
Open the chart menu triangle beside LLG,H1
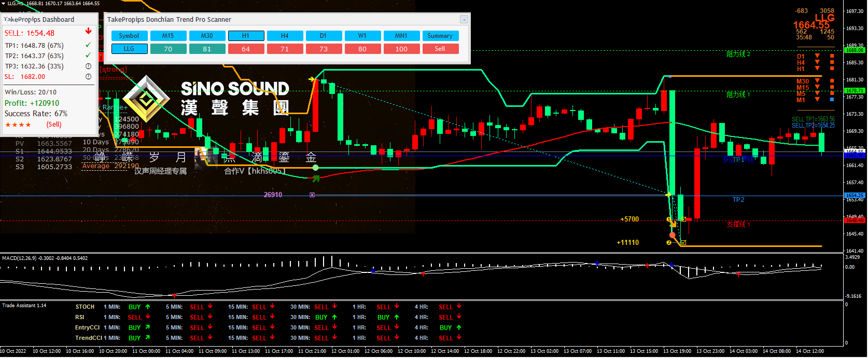point(3,4)
